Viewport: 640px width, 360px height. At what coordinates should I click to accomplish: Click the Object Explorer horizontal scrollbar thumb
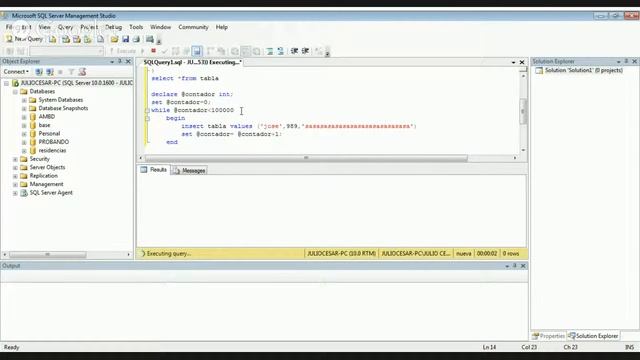pyautogui.click(x=47, y=254)
